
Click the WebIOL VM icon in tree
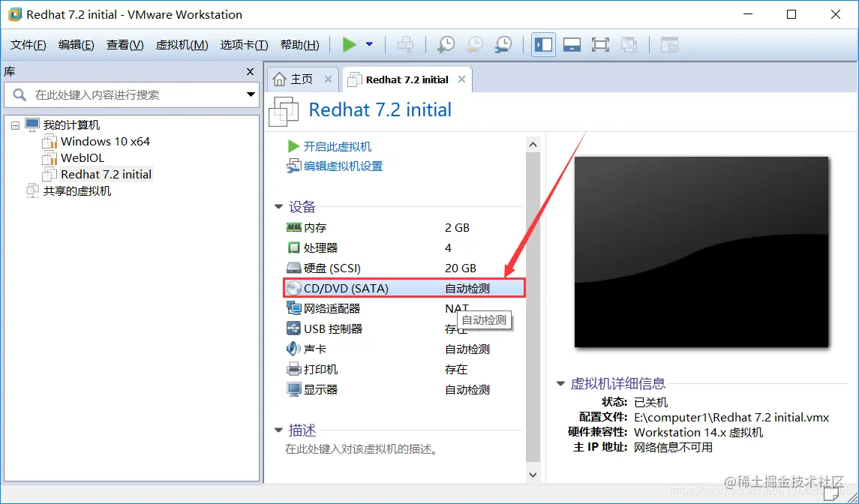(50, 157)
